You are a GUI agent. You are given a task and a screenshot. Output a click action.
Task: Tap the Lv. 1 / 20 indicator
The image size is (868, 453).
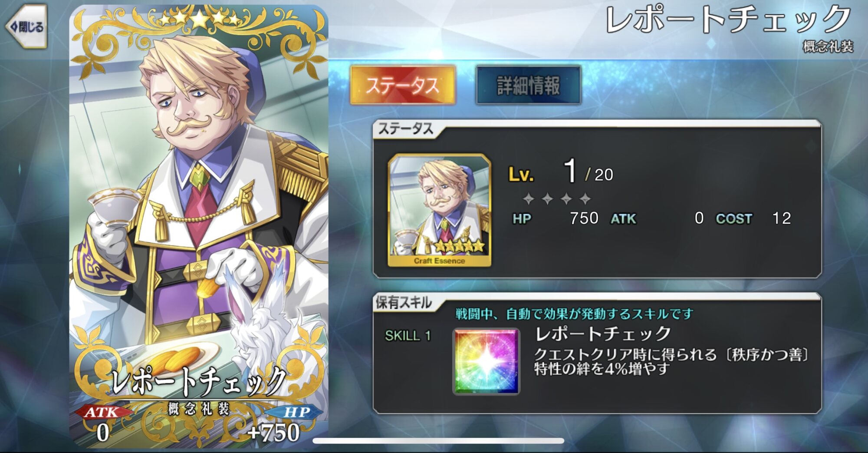[560, 172]
